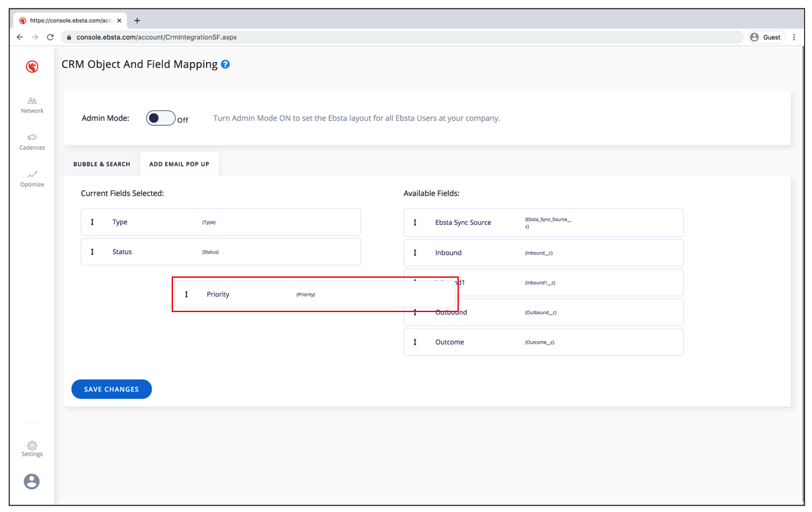Screen dimensions: 812x512
Task: Select the Add Email Pop Up tab
Action: point(179,164)
